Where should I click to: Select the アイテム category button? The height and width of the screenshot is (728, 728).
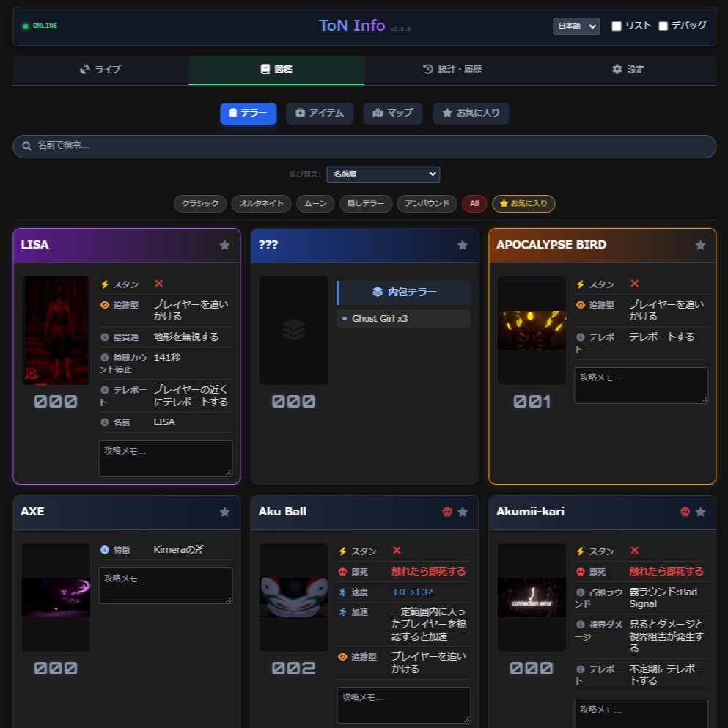click(x=320, y=114)
